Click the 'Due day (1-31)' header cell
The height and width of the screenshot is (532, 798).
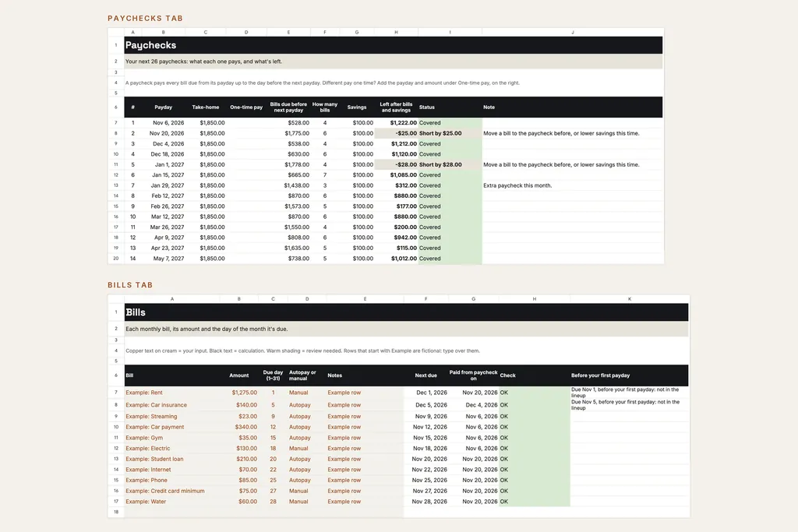[x=273, y=375]
